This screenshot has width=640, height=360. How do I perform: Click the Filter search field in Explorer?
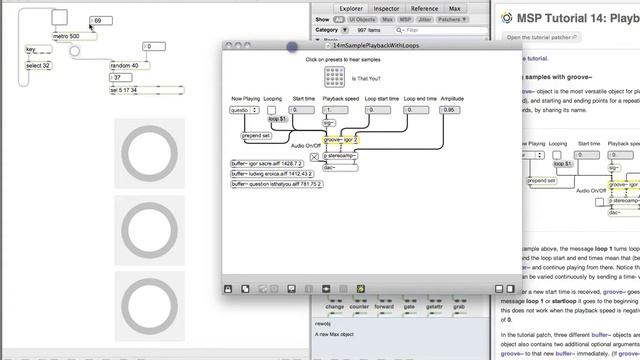coord(441,30)
